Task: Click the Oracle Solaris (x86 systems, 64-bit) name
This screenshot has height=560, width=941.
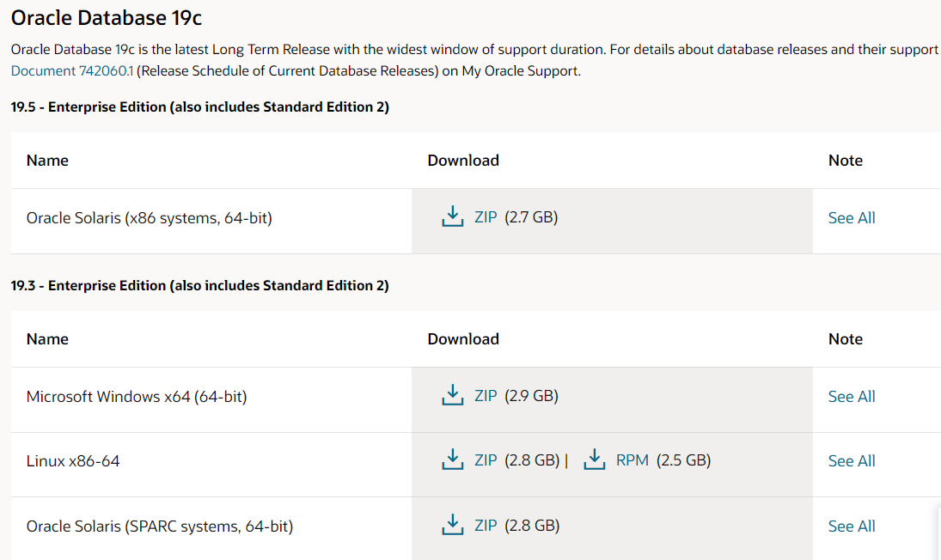Action: 149,217
